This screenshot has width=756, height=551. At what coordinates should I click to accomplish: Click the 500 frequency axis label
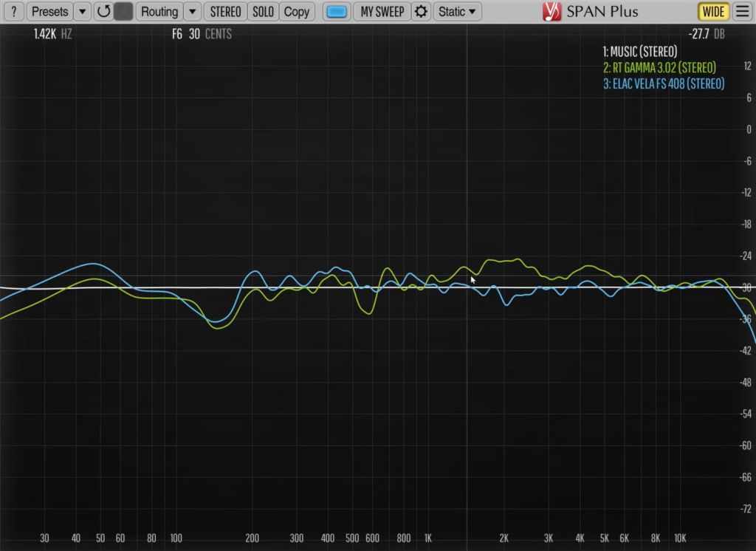click(352, 538)
